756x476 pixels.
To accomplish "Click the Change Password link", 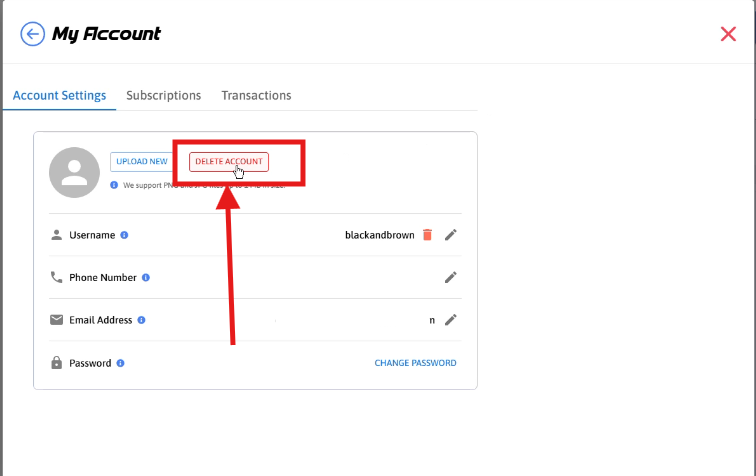I will pos(415,363).
